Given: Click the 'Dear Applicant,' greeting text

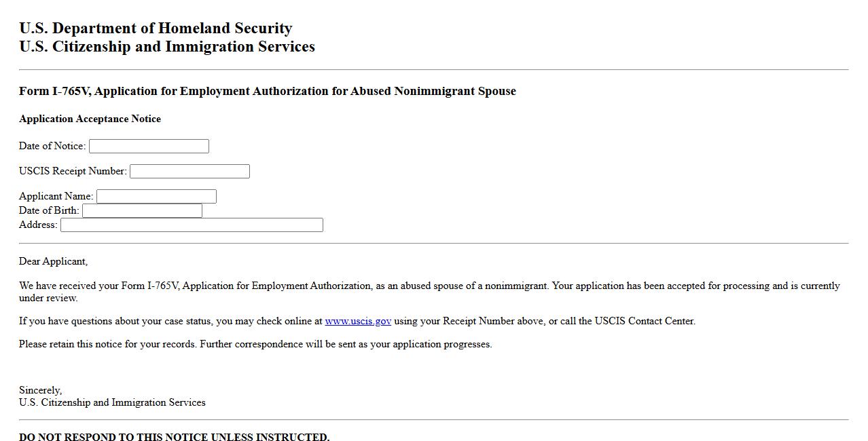Looking at the screenshot, I should tap(53, 262).
